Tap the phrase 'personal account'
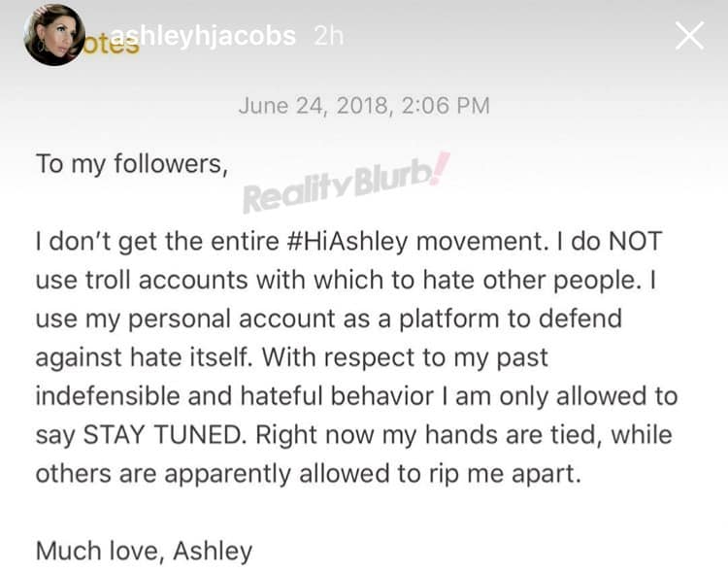The image size is (728, 572). [232, 320]
